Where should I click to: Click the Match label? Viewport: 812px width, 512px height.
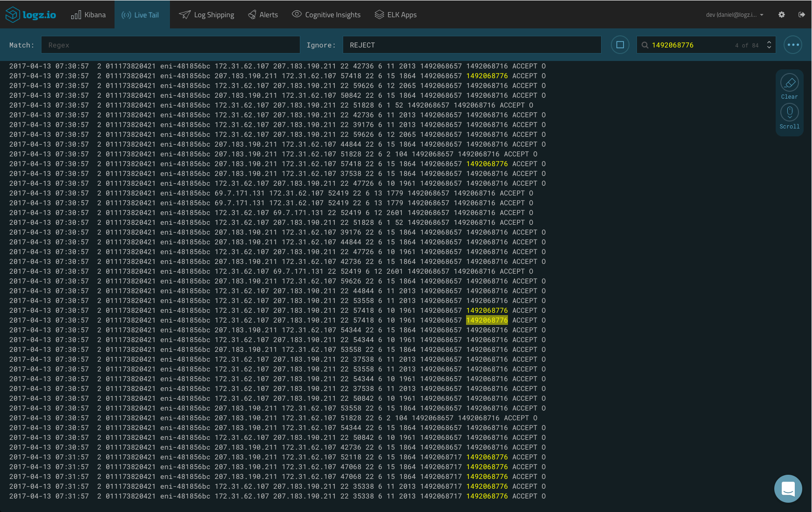(22, 45)
